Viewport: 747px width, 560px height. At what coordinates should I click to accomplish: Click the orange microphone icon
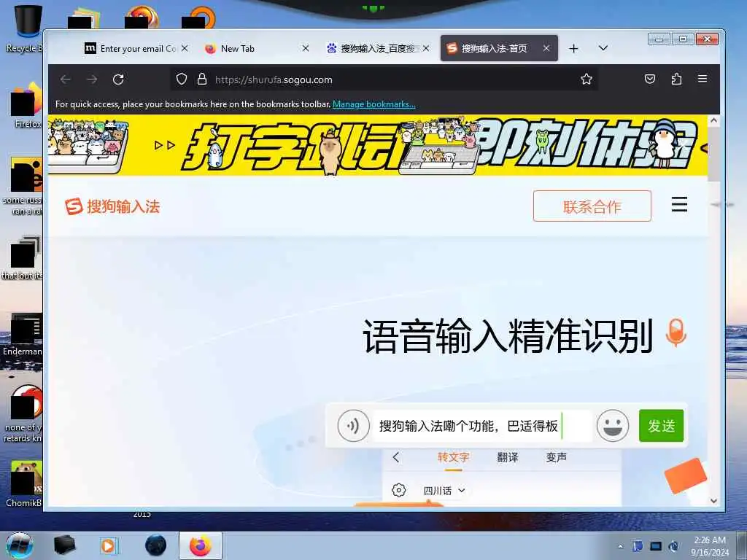point(676,332)
